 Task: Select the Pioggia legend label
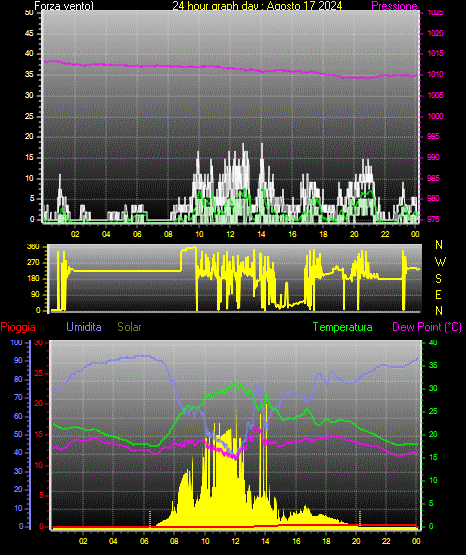pos(18,327)
